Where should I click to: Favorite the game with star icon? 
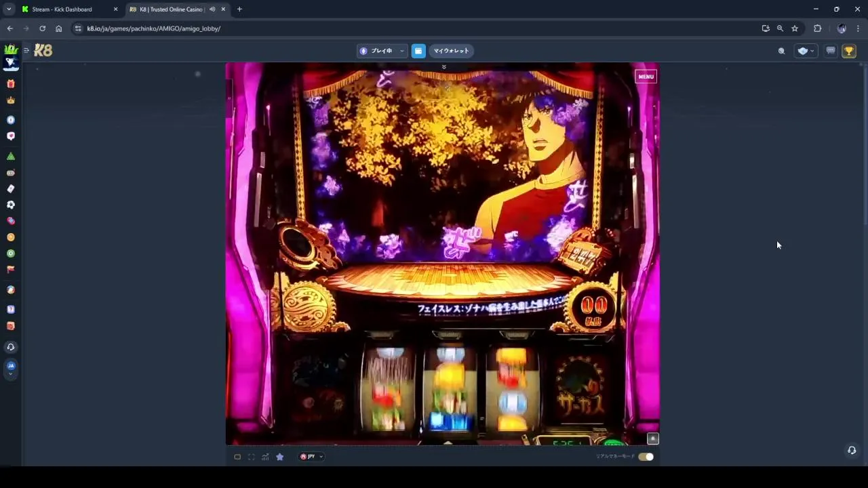coord(279,457)
